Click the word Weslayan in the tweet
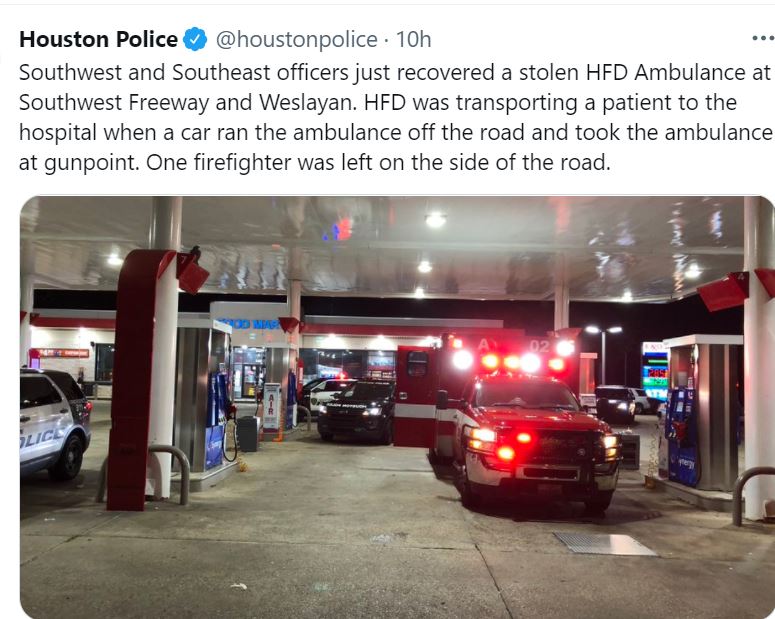Image resolution: width=775 pixels, height=619 pixels. coord(306,102)
